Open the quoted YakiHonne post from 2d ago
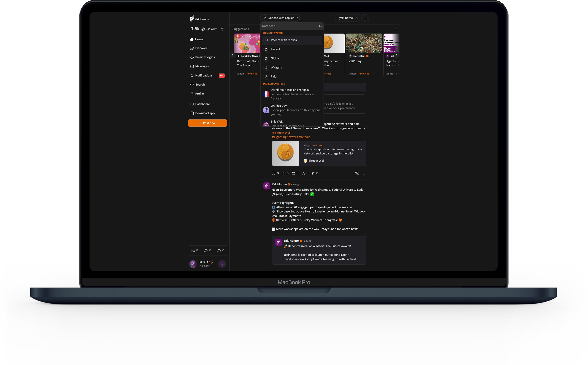588x365 pixels. point(319,250)
